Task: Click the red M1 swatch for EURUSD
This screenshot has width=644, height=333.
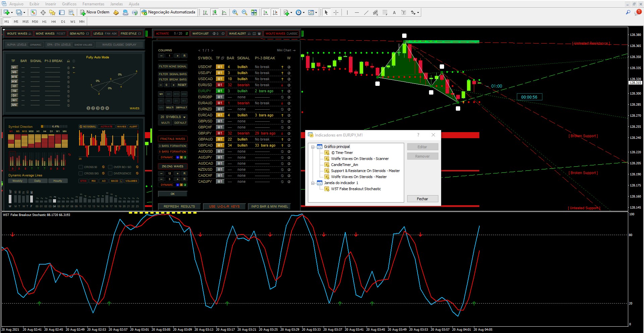Action: (x=220, y=85)
